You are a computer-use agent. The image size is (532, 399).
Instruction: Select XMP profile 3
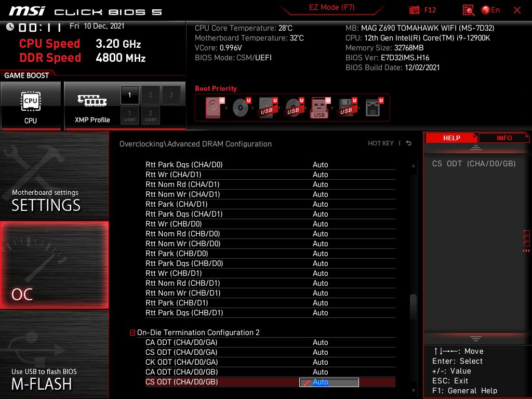[x=171, y=95]
